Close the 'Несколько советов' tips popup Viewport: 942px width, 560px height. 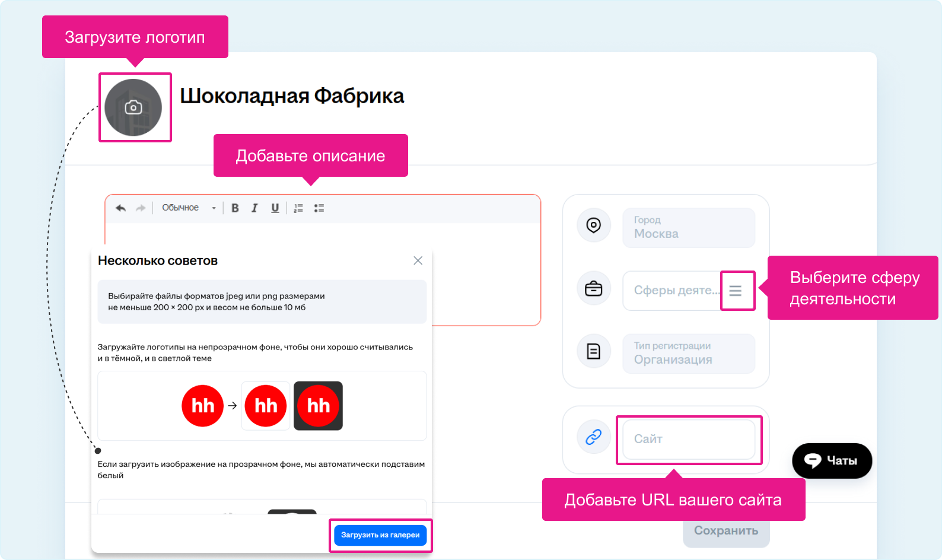418,260
